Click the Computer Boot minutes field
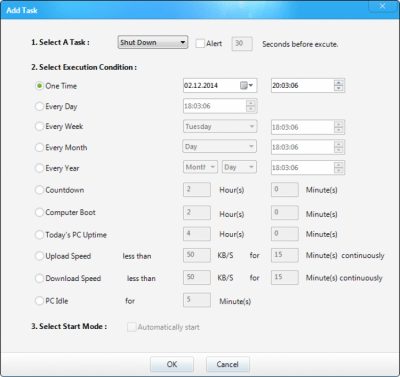 (x=285, y=212)
